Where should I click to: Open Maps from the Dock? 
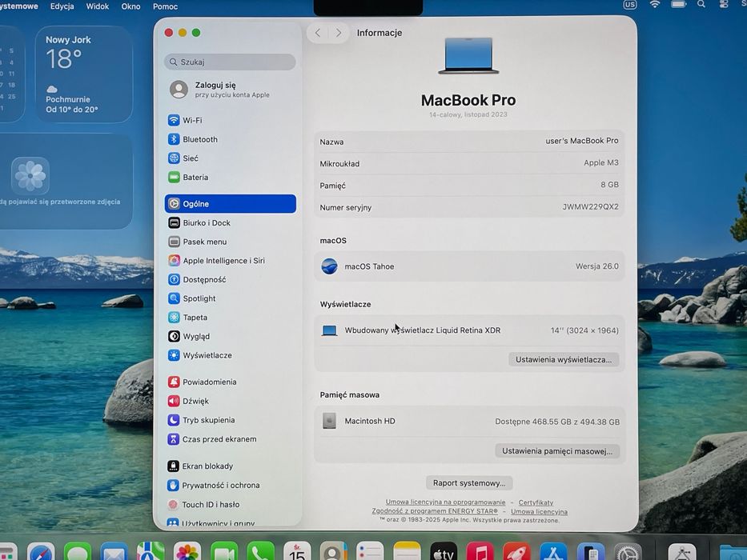point(151,552)
